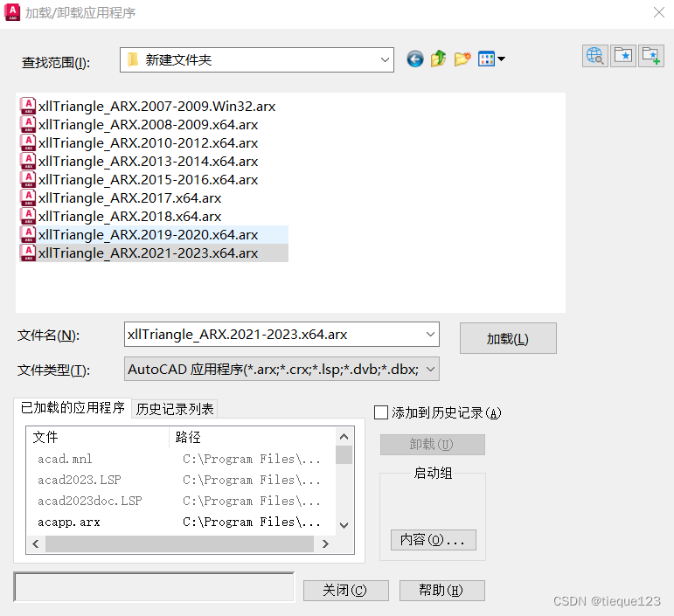Viewport: 674px width, 616px height.
Task: Click ARX icon of xllTriangle_ARX.2008-2009.x64.arx
Action: tap(28, 124)
